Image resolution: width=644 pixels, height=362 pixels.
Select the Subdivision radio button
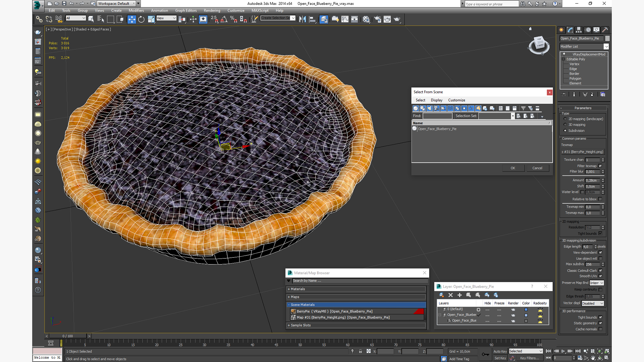coord(565,131)
